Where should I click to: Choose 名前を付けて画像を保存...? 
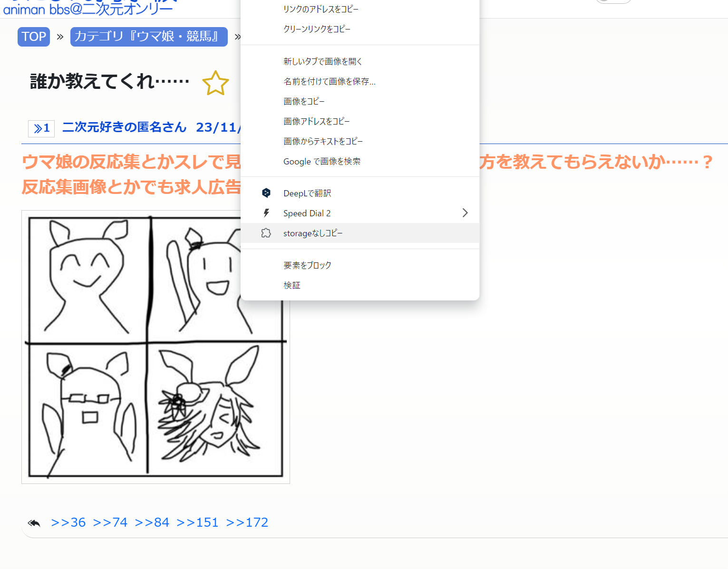tap(360, 81)
